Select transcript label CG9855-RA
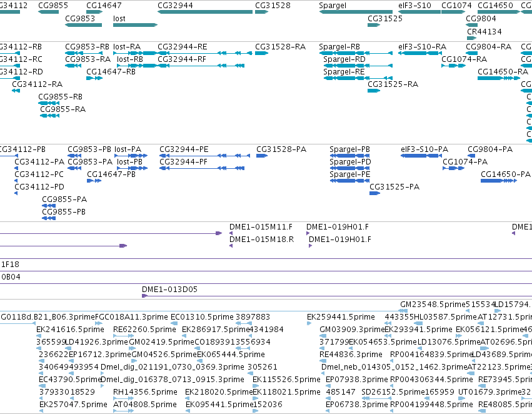The image size is (532, 414). 63,109
